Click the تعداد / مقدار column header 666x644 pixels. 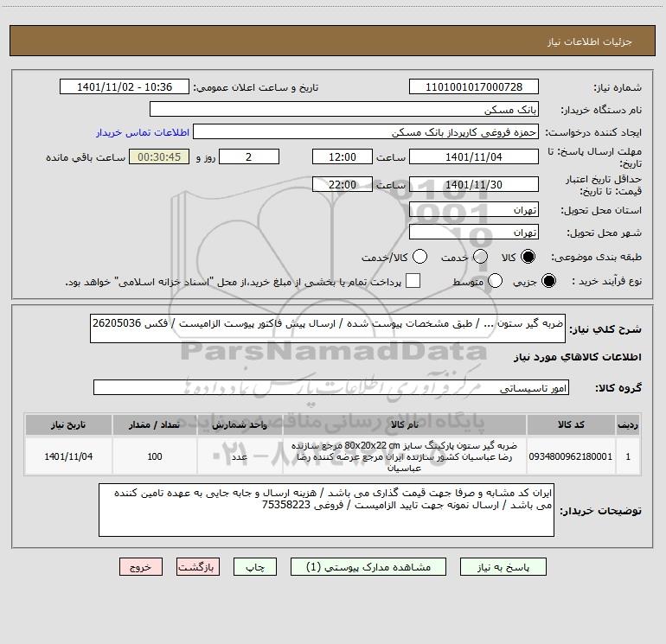click(x=154, y=425)
